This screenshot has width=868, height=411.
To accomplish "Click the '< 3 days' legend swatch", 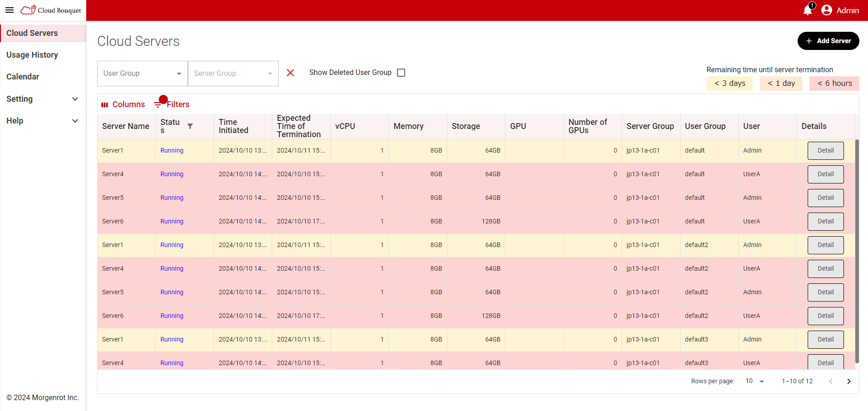I will [x=729, y=84].
